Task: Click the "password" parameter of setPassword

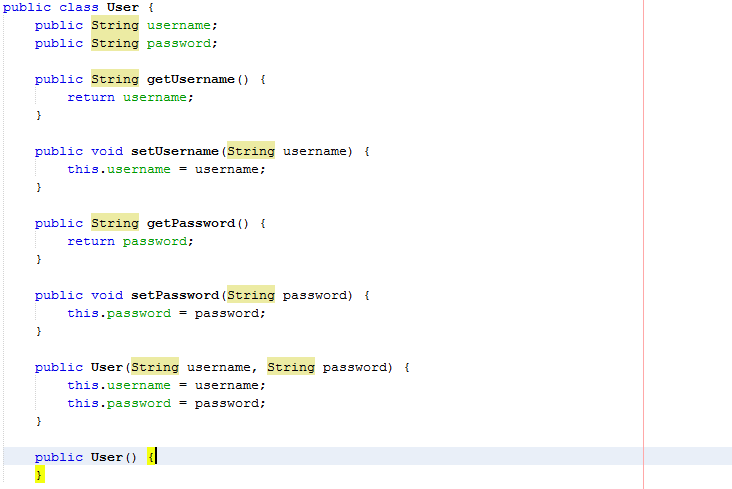Action: (x=315, y=295)
